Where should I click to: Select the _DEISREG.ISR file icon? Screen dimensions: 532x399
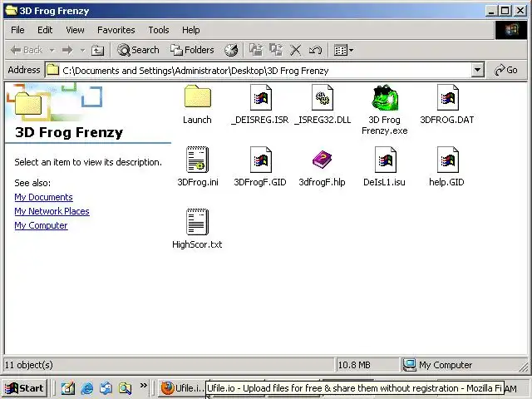[x=260, y=97]
